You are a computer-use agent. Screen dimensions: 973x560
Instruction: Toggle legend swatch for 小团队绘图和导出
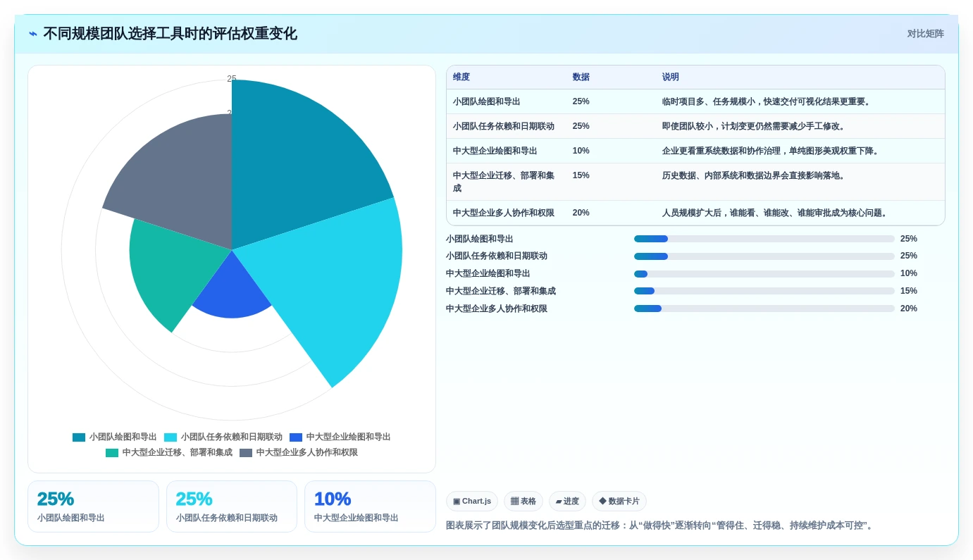pos(79,437)
